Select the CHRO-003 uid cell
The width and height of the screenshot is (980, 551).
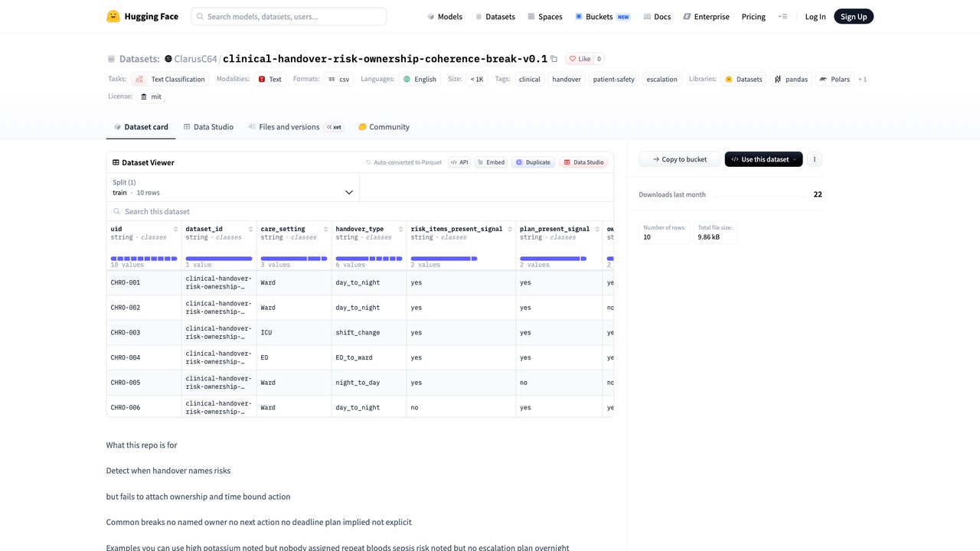tap(144, 333)
